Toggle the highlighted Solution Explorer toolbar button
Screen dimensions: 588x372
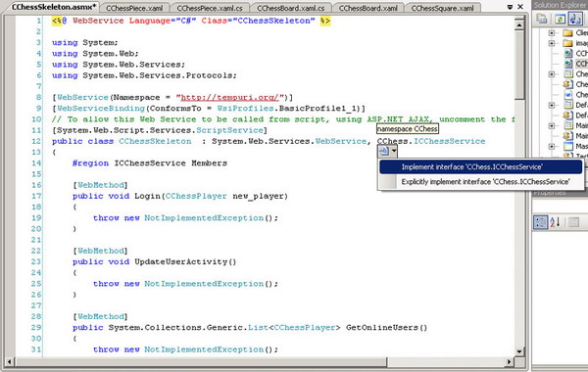pyautogui.click(x=575, y=19)
